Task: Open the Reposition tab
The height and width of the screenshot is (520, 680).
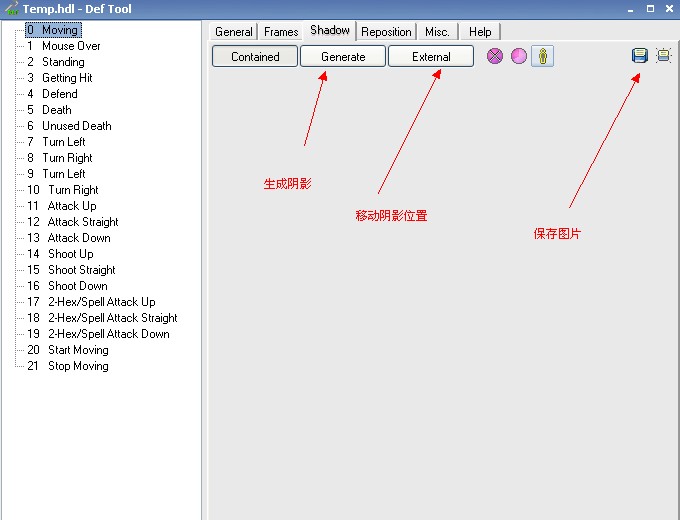Action: click(x=388, y=32)
